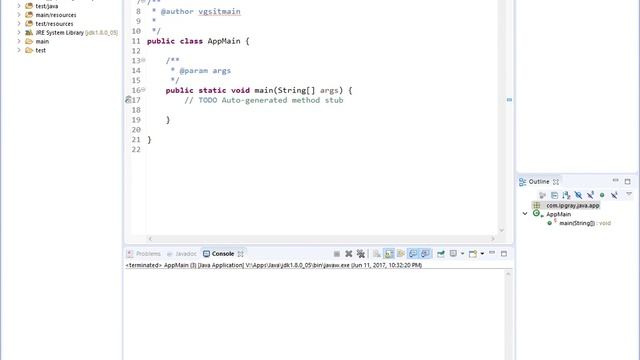Select the test folder item
This screenshot has height=360, width=640.
[x=40, y=51]
